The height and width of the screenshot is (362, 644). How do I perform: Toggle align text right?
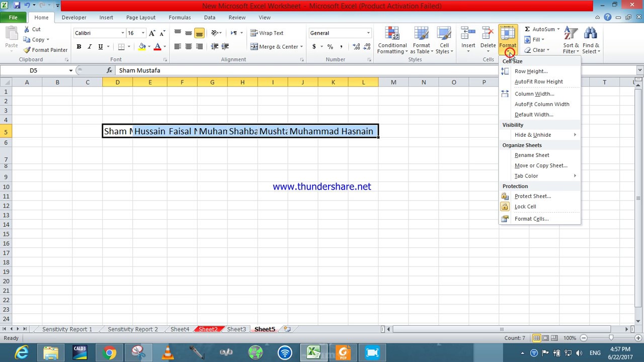[199, 47]
